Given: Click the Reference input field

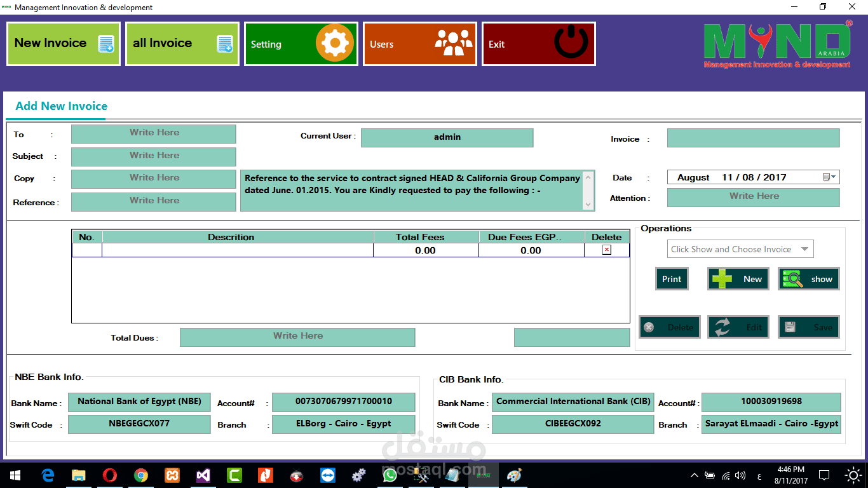Looking at the screenshot, I should click(154, 201).
